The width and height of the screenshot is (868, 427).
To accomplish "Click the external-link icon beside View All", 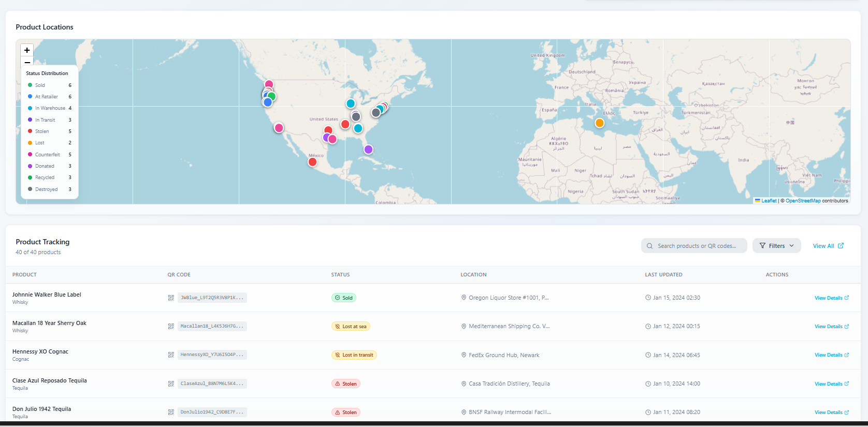I will [x=841, y=246].
